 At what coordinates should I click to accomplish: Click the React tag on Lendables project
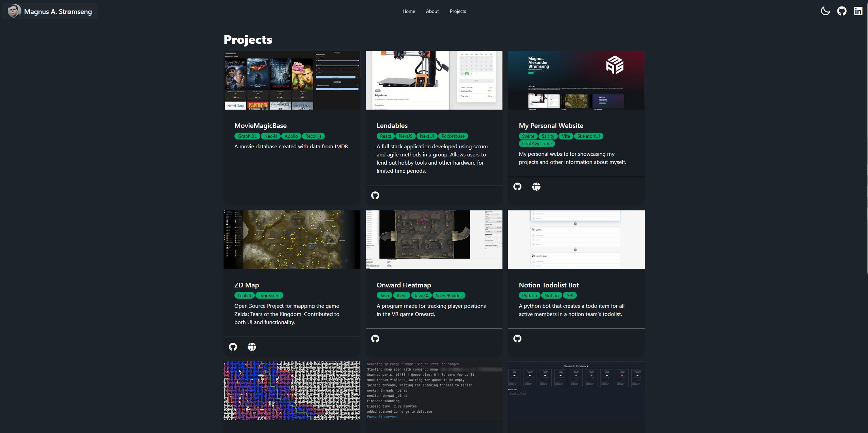[383, 135]
